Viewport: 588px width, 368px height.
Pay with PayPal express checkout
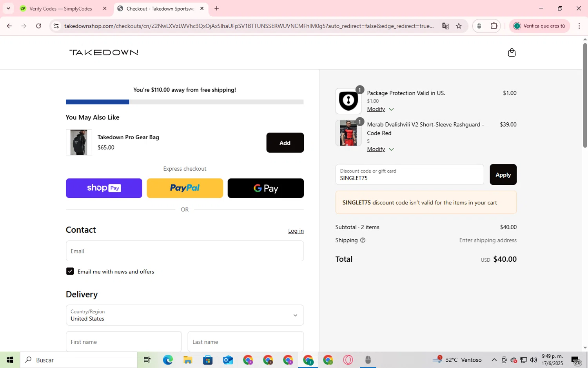185,188
